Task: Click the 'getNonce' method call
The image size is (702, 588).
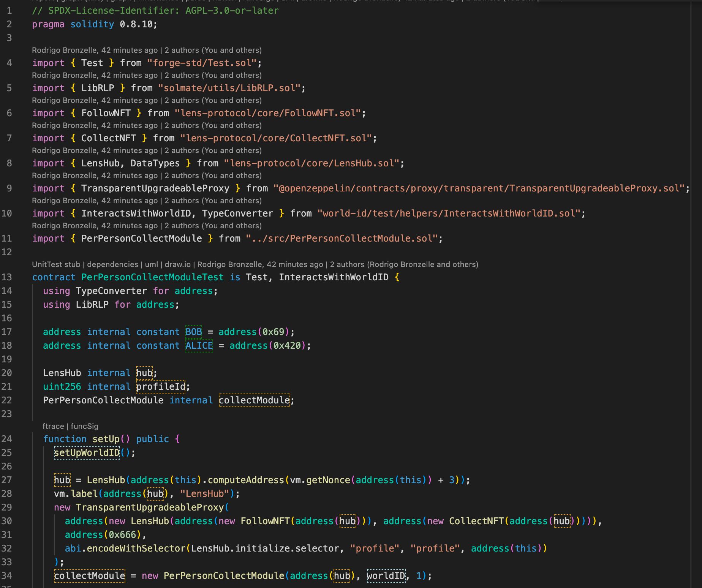Action: (328, 480)
